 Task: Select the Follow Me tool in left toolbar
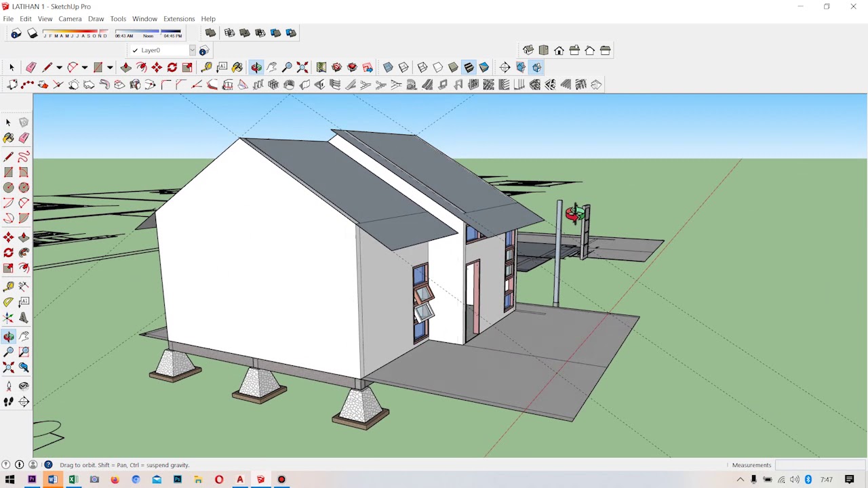[x=24, y=253]
